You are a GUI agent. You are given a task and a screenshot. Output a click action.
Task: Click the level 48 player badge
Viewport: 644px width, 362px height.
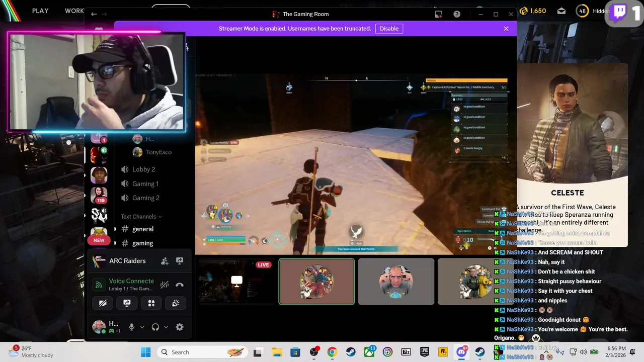pos(583,11)
